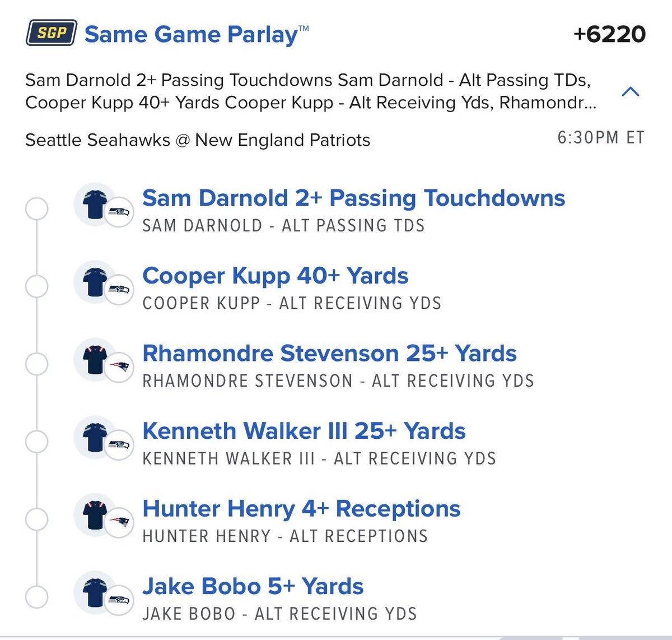Click Kenneth Walker III's jersey icon
The height and width of the screenshot is (640, 672).
click(95, 438)
